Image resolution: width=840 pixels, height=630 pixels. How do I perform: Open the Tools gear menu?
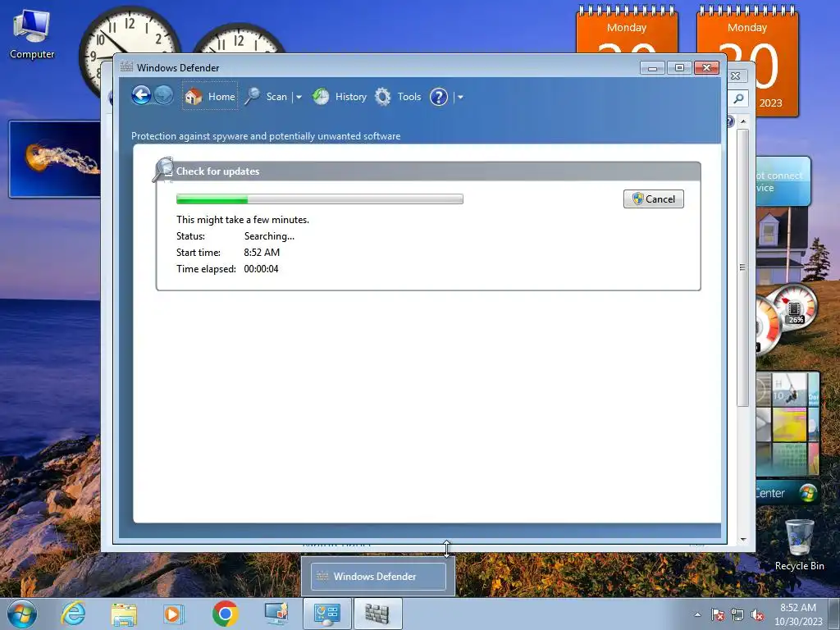[x=398, y=97]
